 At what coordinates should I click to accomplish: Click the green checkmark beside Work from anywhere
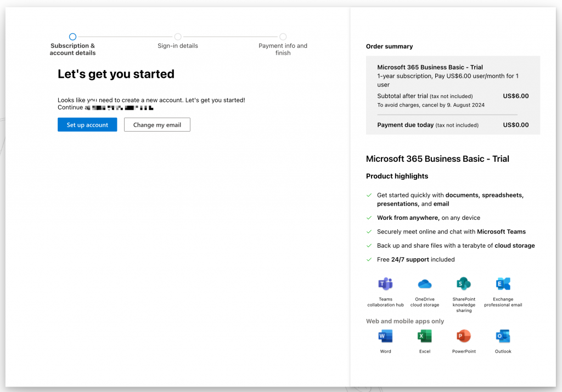click(x=369, y=218)
